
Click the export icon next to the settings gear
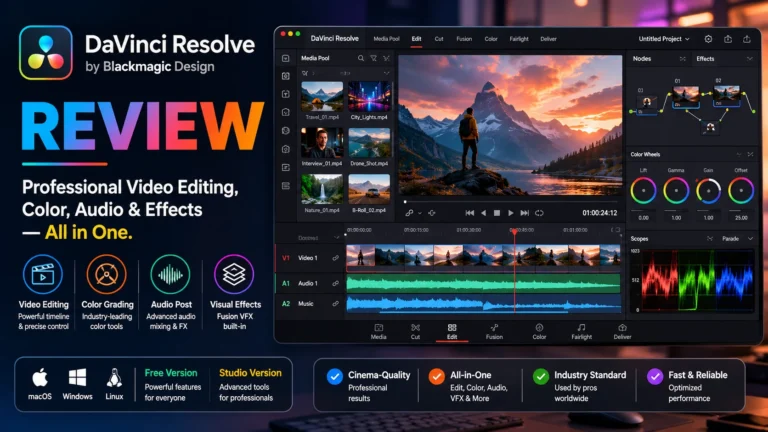pos(728,39)
